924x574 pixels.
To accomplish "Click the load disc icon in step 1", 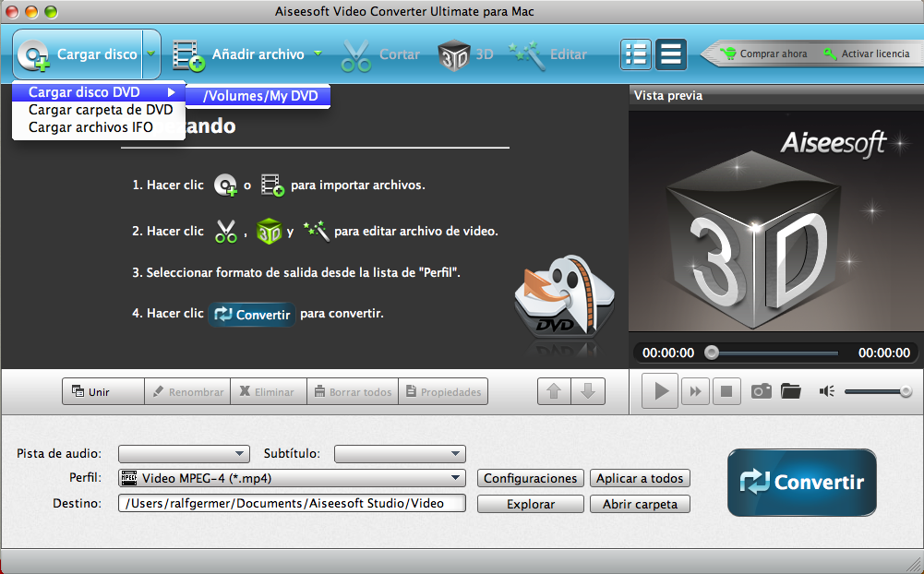I will click(x=225, y=185).
